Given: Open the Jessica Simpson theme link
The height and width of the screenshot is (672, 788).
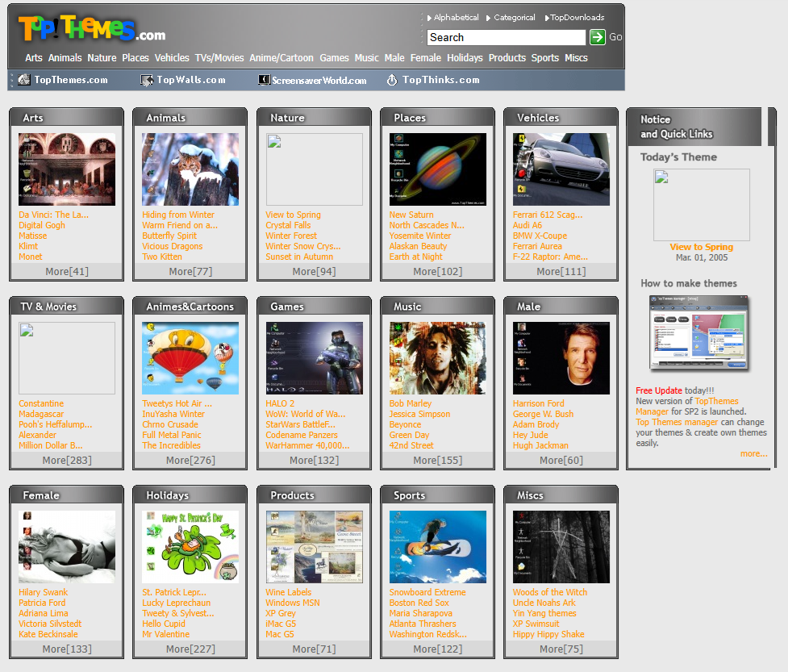Looking at the screenshot, I should pos(419,414).
